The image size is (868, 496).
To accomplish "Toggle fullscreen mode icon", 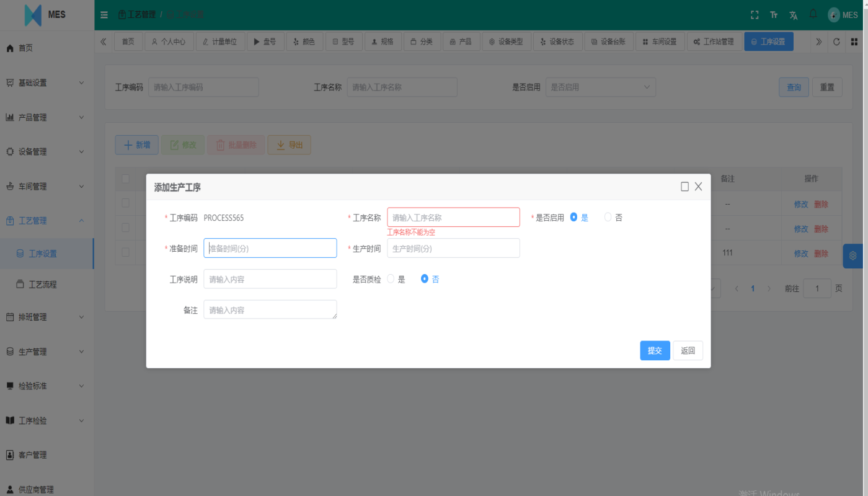I will (755, 15).
